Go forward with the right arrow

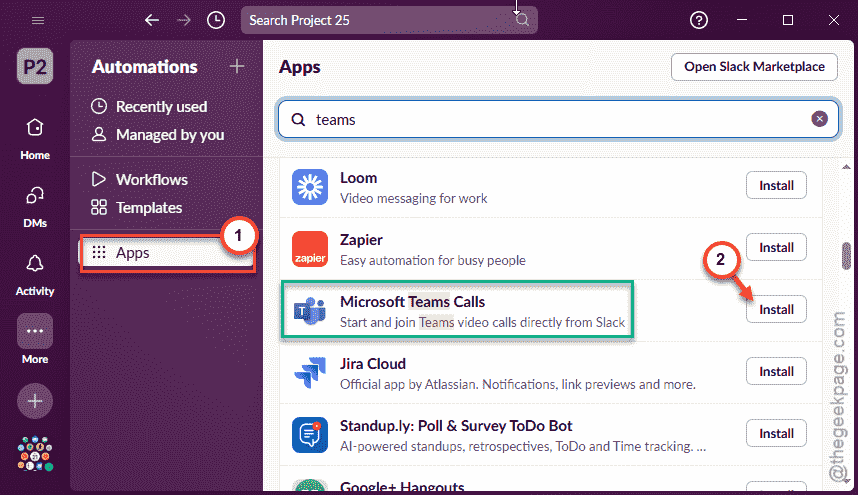point(184,21)
